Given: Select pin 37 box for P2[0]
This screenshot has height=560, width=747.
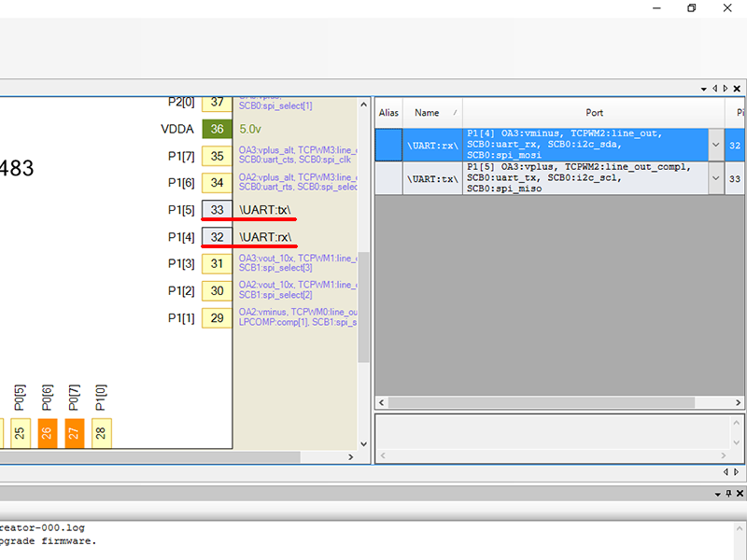Looking at the screenshot, I should pos(217,103).
